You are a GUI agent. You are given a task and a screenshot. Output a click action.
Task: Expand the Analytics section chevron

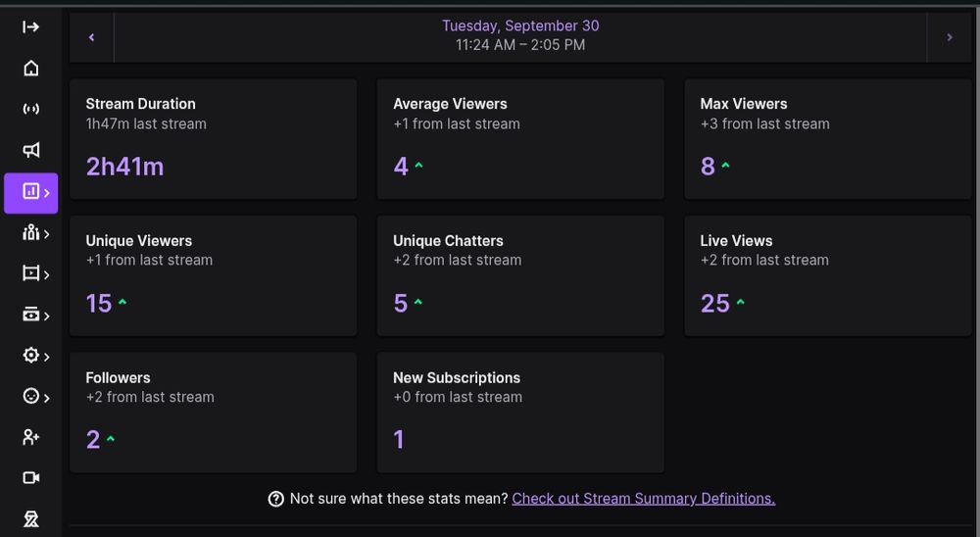46,193
